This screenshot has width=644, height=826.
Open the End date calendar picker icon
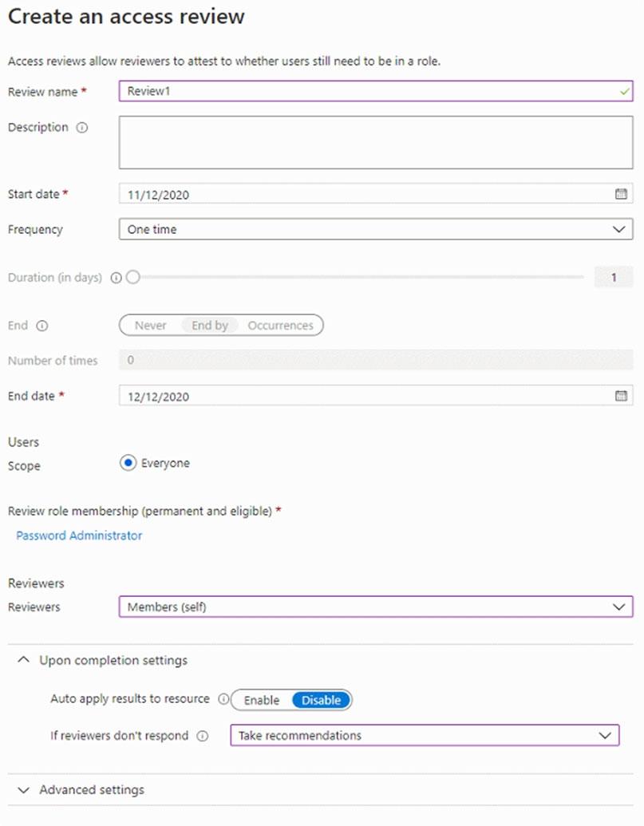pos(621,396)
